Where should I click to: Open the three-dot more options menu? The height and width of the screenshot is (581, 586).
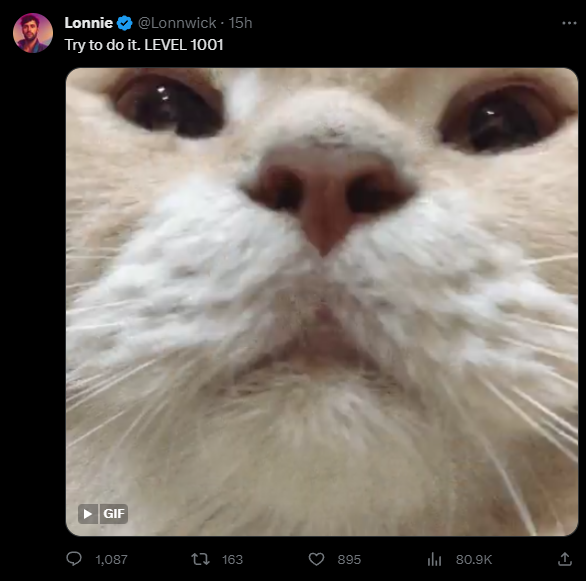569,23
